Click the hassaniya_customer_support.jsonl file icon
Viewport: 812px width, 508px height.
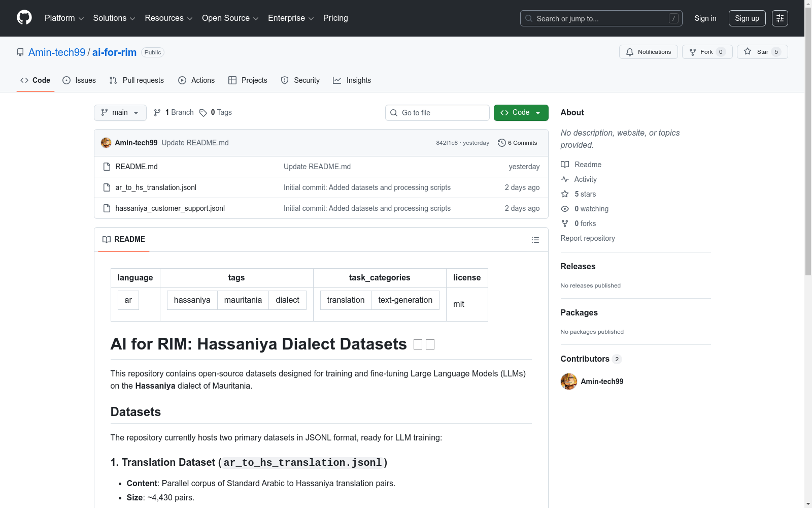pos(107,208)
